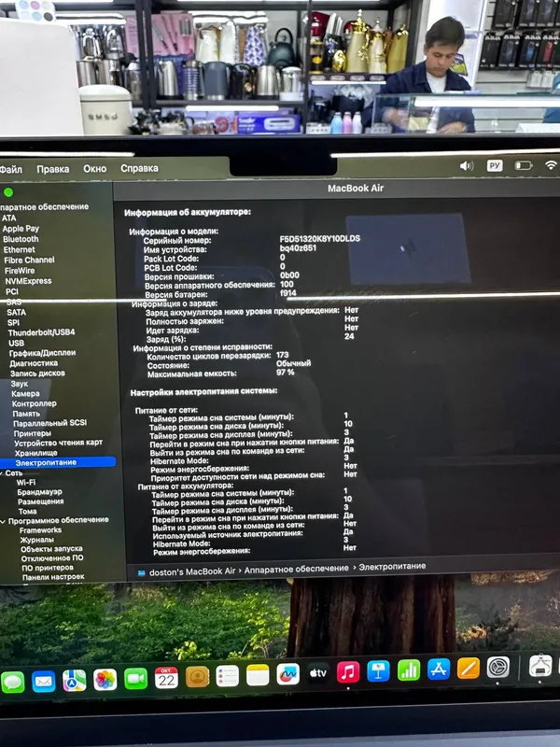Collapse the Сеть section in the sidebar

[3, 473]
